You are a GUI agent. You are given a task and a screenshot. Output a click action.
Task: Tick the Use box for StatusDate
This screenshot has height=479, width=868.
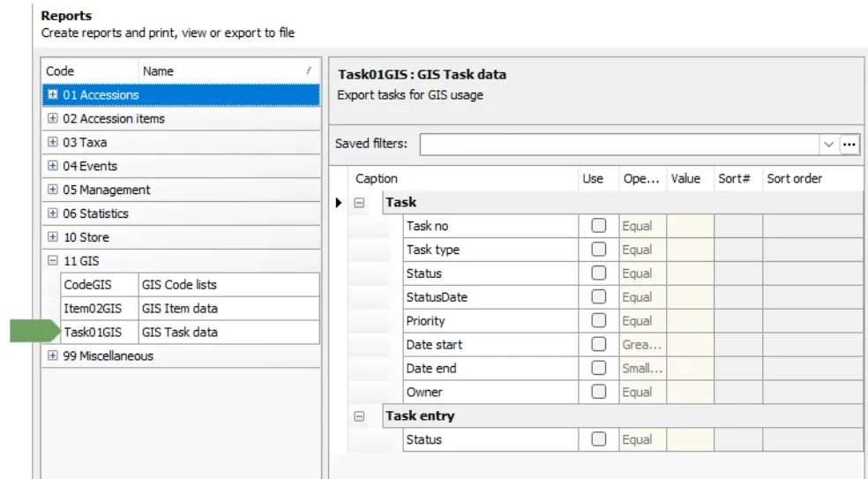pos(598,296)
